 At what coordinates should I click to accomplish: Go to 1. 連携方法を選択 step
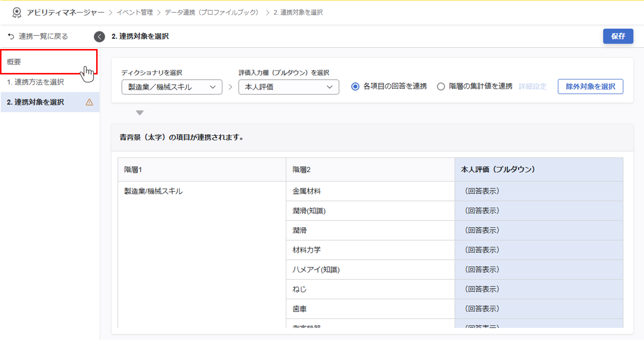point(36,82)
